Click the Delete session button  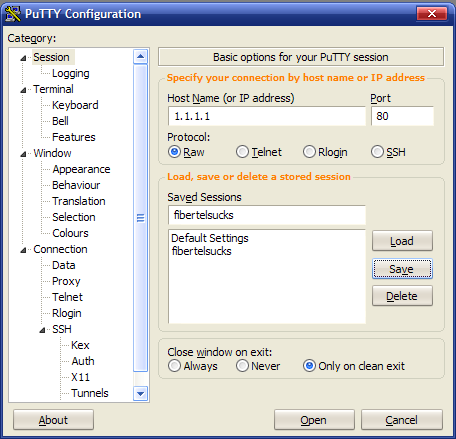click(402, 296)
